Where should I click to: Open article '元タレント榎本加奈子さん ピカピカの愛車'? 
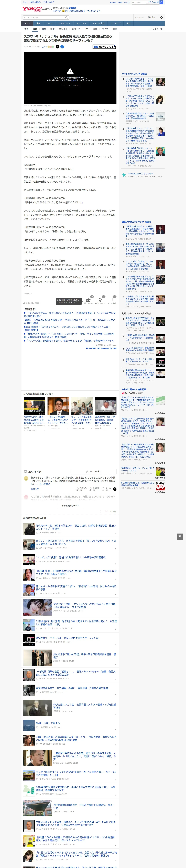76,542
